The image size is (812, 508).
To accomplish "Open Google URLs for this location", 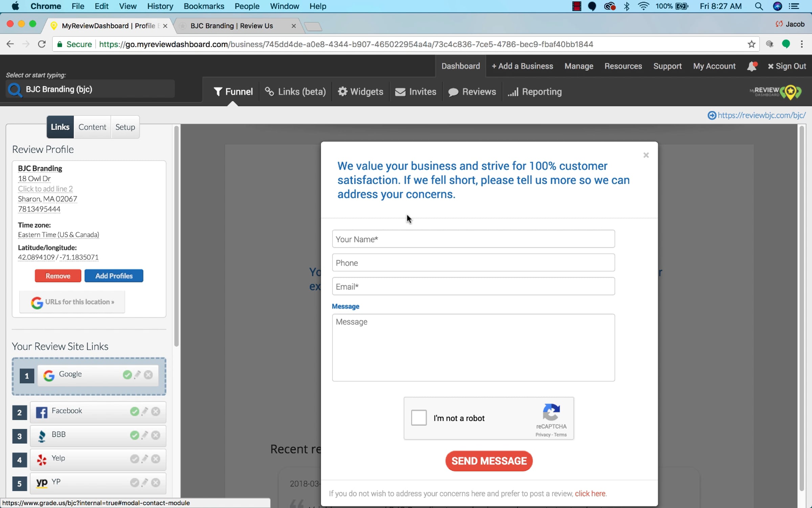I will tap(72, 302).
